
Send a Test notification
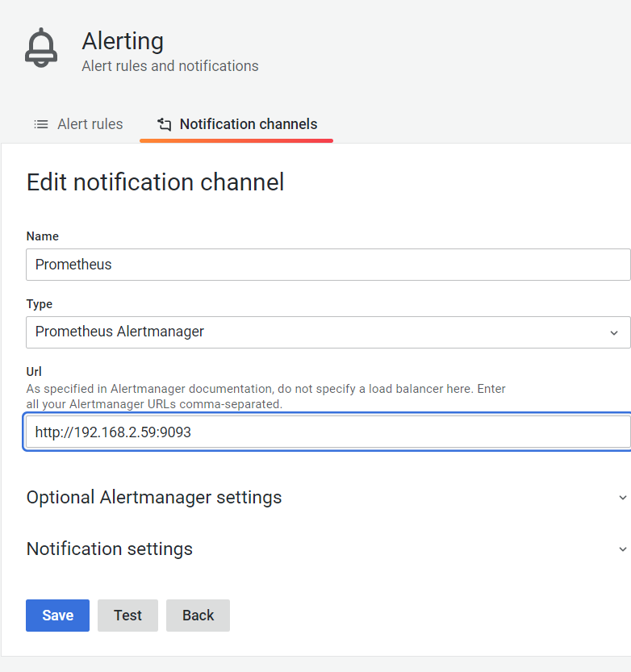coord(127,616)
